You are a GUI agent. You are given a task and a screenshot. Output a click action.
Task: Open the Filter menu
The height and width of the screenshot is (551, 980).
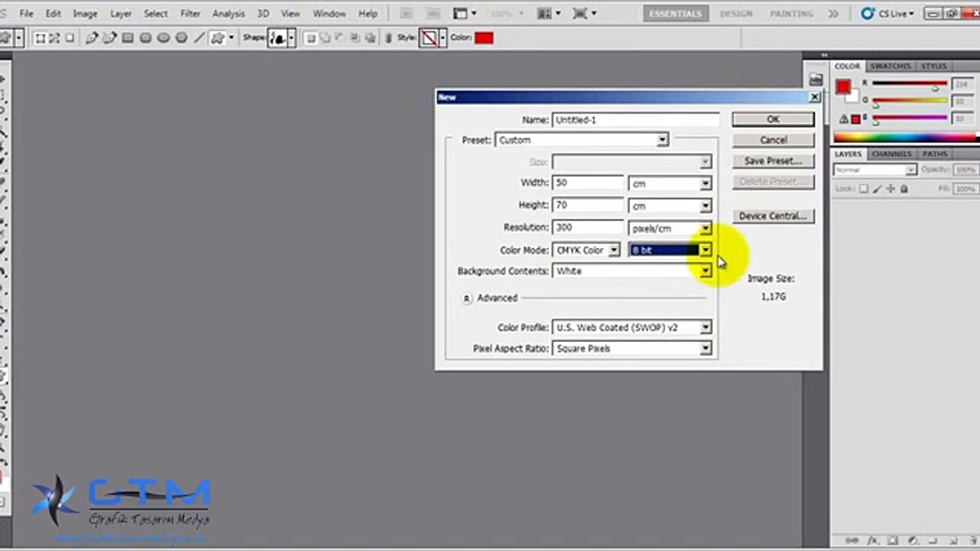190,14
